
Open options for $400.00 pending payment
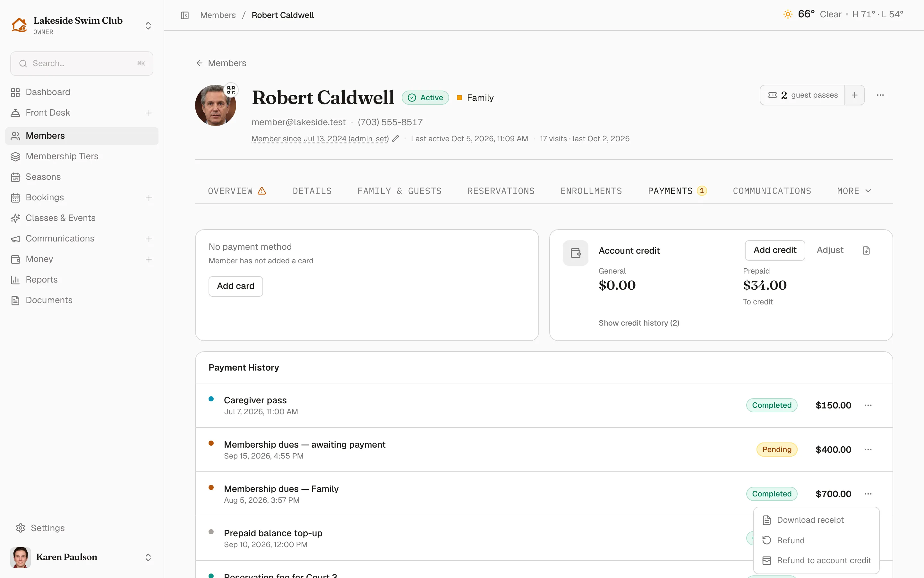tap(868, 450)
